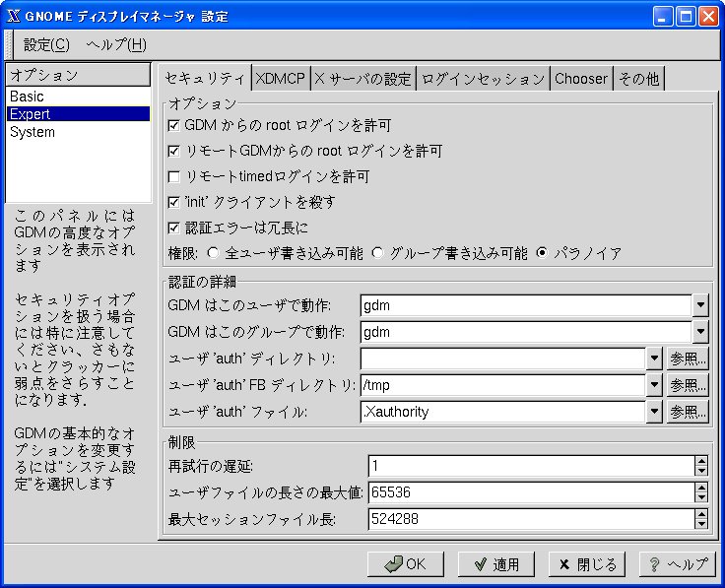Select グループ書き込み可能 radio button

point(377,253)
